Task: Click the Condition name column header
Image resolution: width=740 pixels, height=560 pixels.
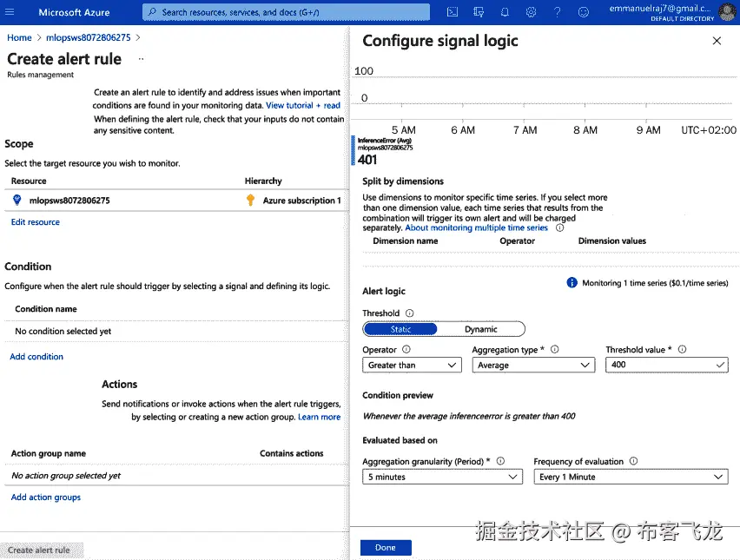Action: click(46, 309)
